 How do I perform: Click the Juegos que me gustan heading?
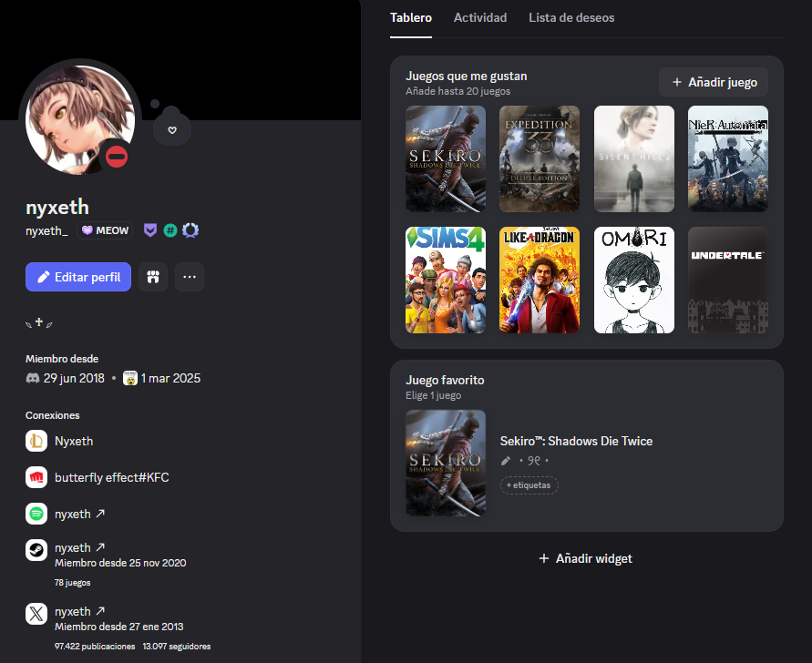point(466,76)
